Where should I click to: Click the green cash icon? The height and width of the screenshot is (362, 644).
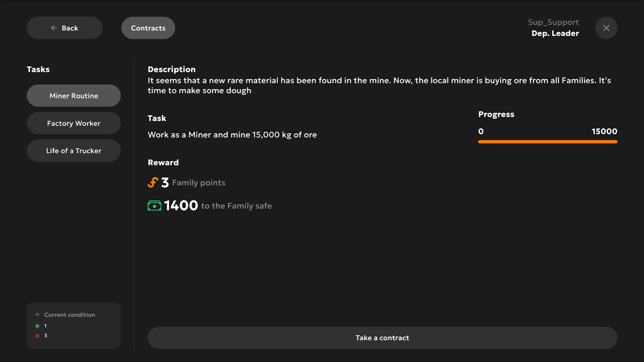tap(154, 206)
